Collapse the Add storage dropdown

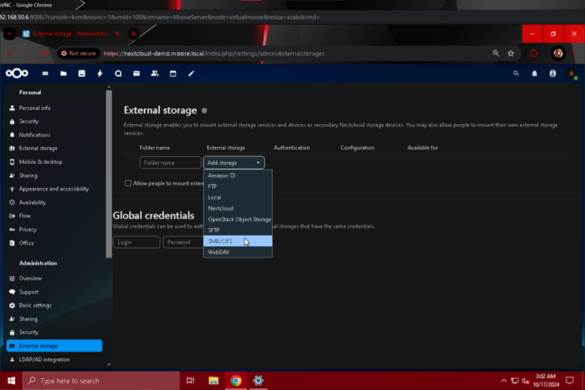coord(234,163)
